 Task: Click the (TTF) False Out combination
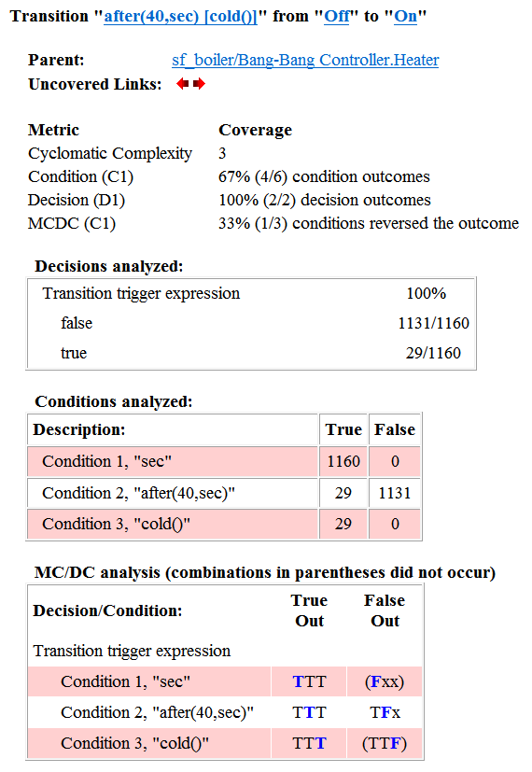coord(385,743)
